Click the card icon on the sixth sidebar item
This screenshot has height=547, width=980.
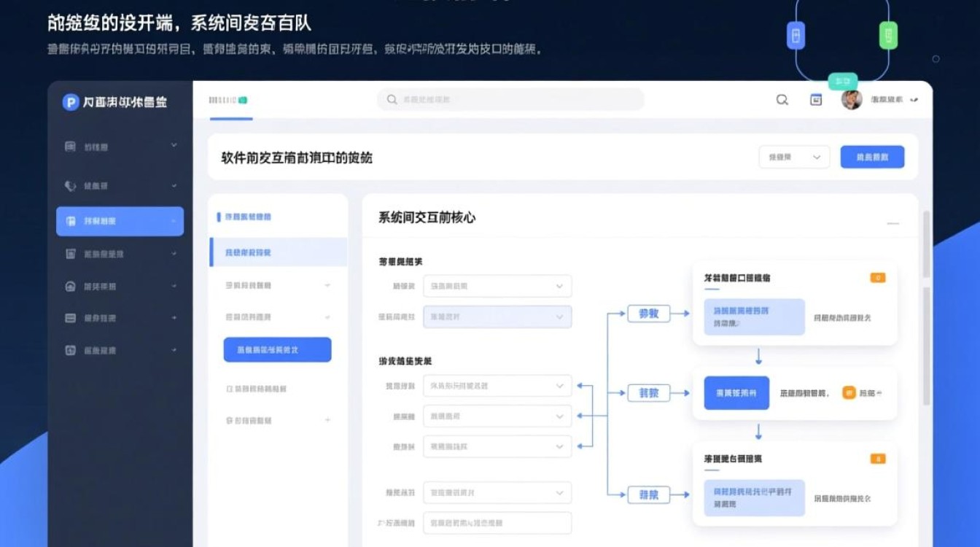(68, 317)
